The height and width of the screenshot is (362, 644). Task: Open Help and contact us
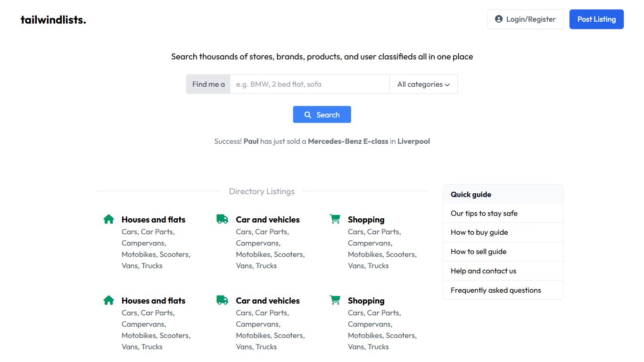click(x=503, y=271)
